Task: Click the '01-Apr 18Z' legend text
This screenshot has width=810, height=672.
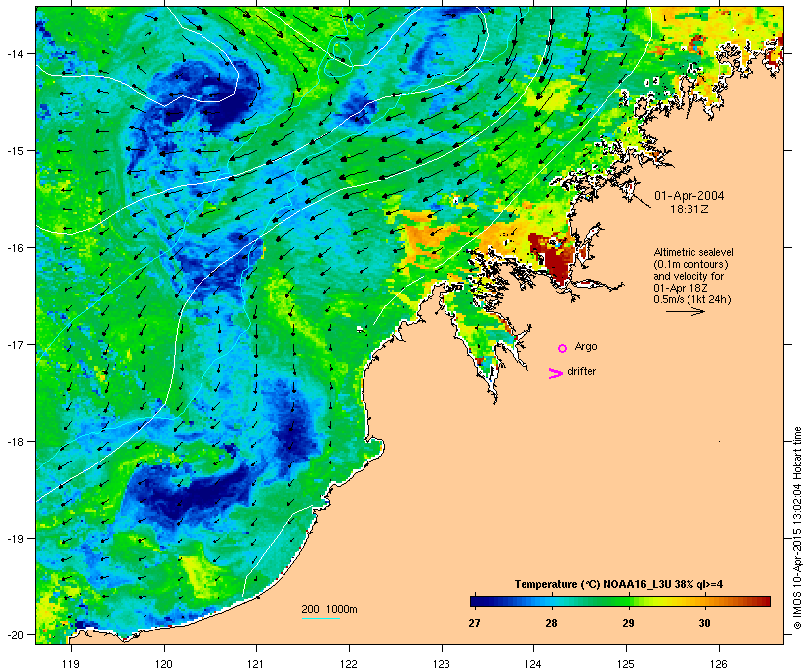Action: coord(681,288)
